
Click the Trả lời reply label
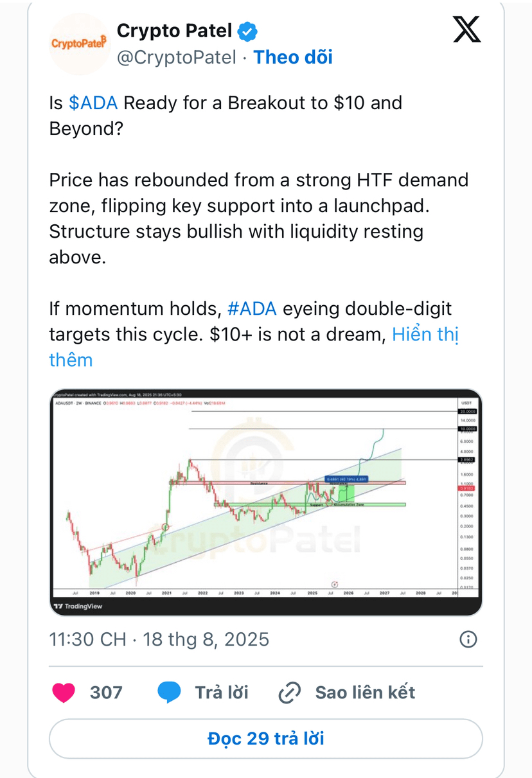[222, 693]
